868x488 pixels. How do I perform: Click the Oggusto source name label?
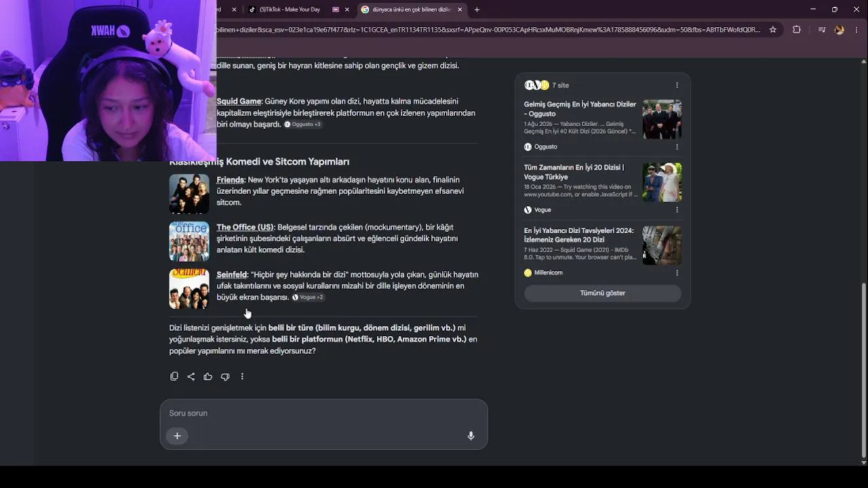point(545,147)
